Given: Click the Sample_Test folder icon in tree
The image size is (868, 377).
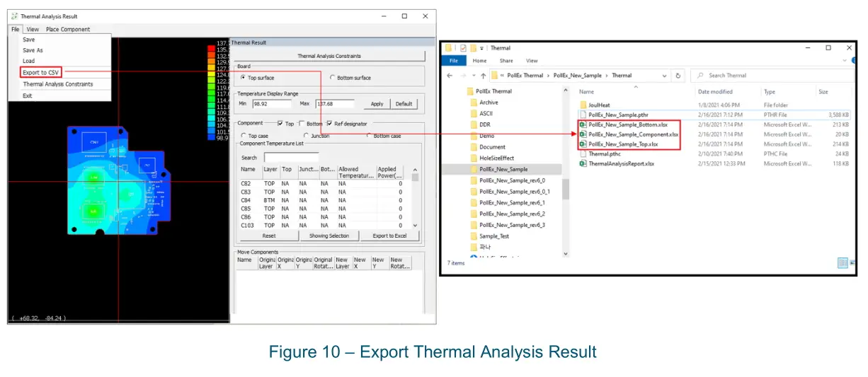Looking at the screenshot, I should pyautogui.click(x=473, y=236).
